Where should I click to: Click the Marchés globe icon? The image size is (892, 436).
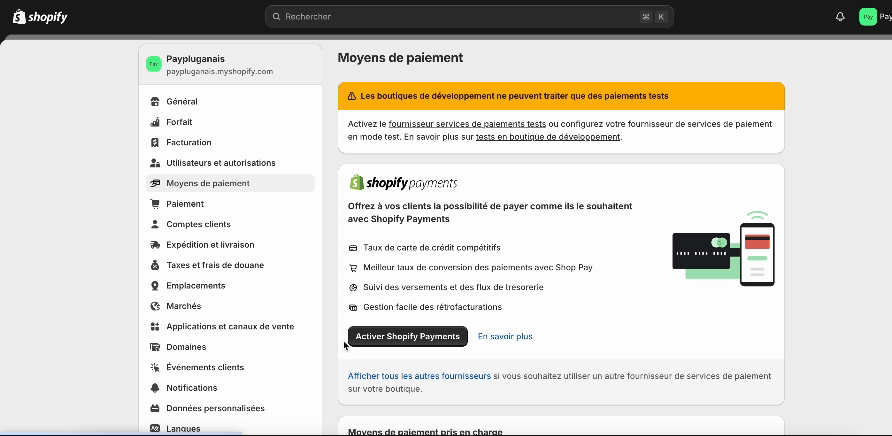(154, 306)
